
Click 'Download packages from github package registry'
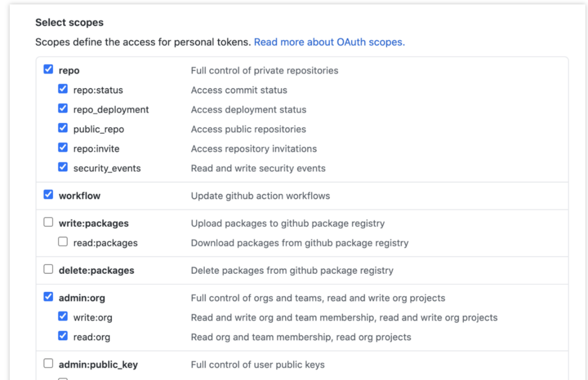(x=299, y=243)
